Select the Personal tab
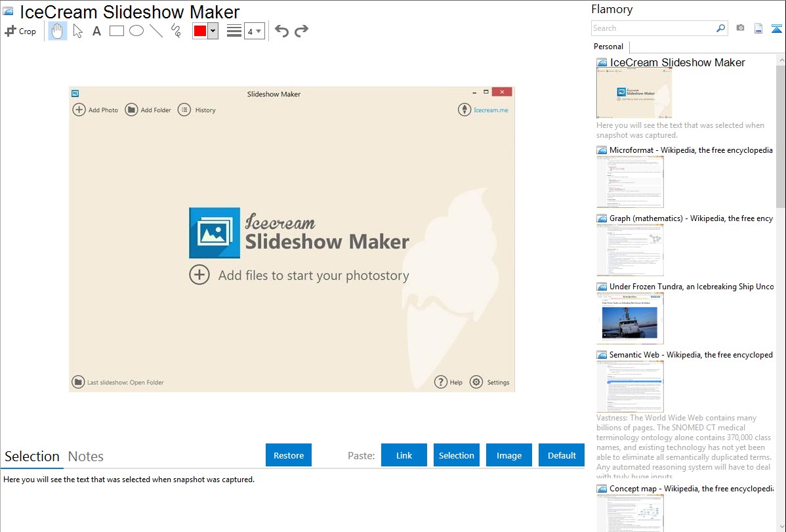The width and height of the screenshot is (786, 532). point(609,46)
